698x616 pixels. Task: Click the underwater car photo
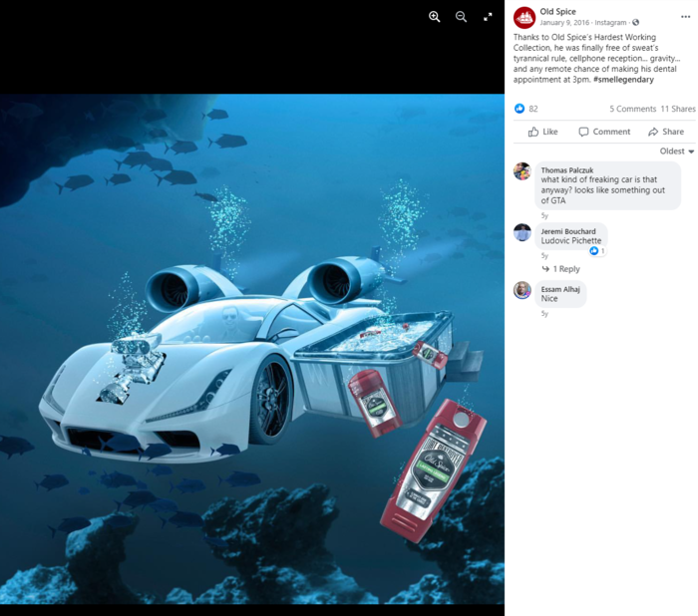point(252,349)
